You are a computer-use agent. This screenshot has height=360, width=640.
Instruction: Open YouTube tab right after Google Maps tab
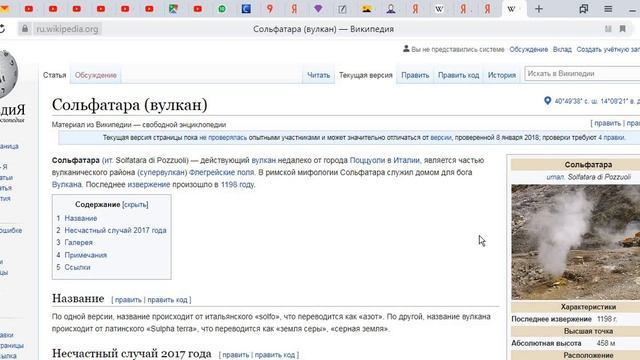tap(198, 9)
